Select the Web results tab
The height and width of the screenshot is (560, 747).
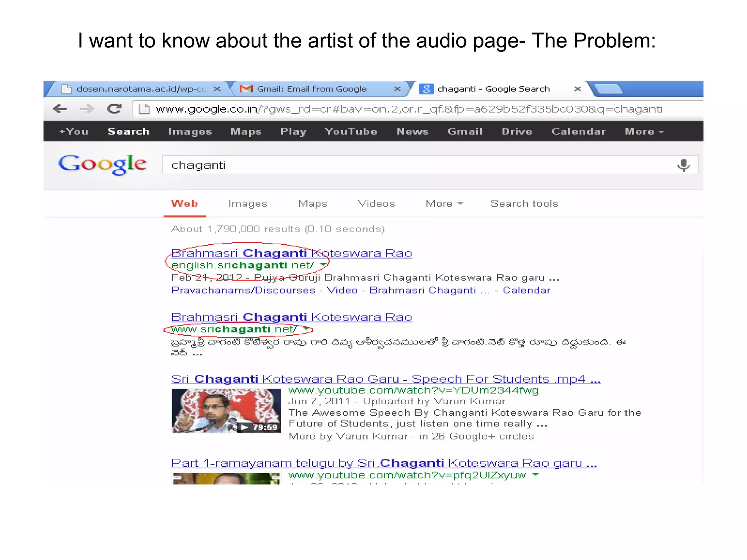tap(185, 203)
